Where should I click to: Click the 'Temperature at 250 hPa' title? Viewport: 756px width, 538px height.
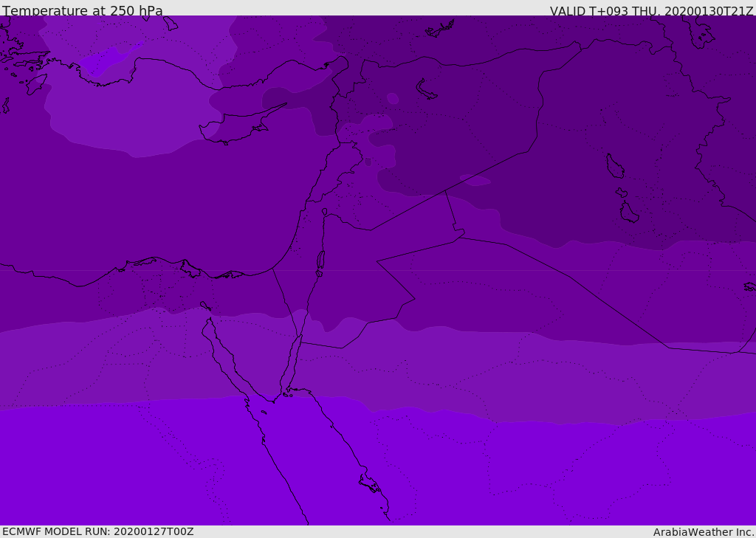83,10
